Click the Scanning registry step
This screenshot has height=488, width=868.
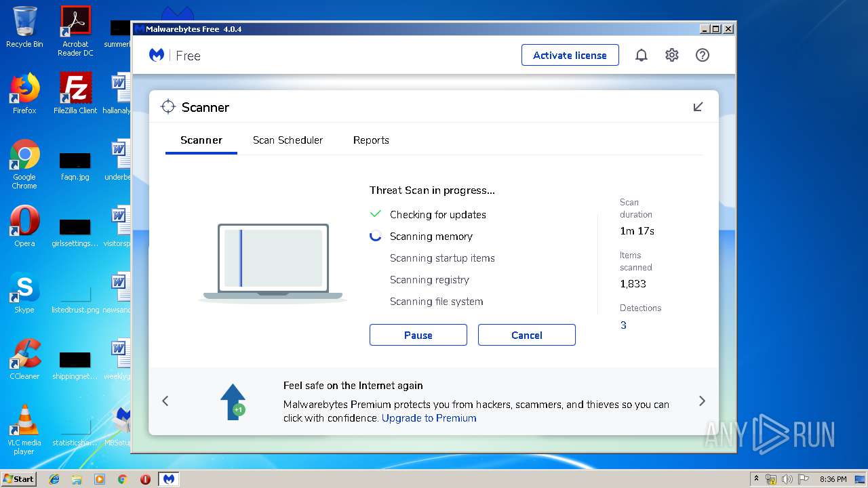coord(429,280)
